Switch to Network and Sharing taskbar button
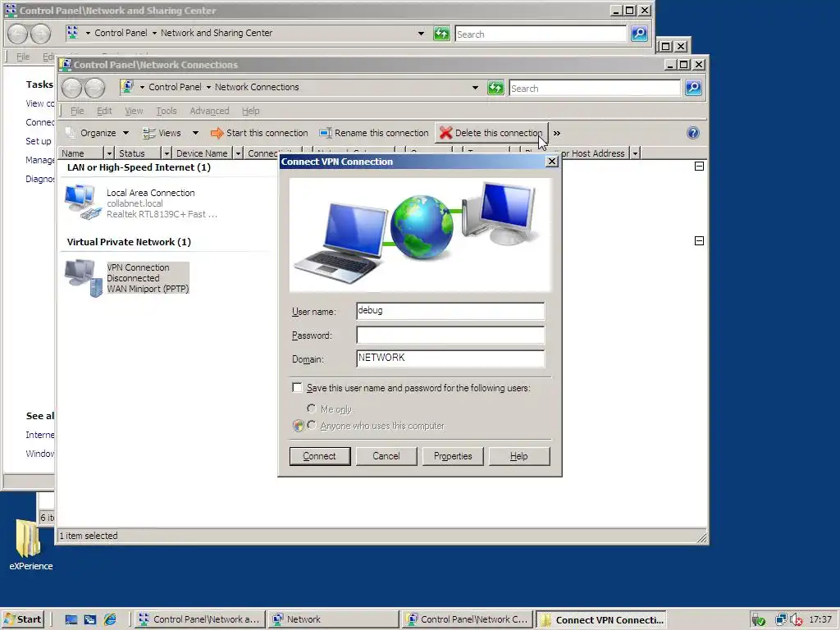 (x=199, y=619)
